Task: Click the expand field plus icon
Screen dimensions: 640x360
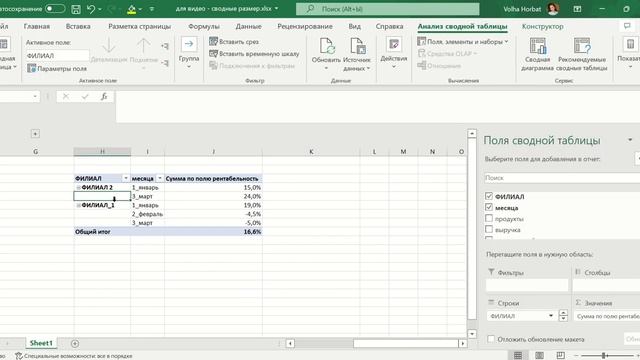Action: [164, 46]
